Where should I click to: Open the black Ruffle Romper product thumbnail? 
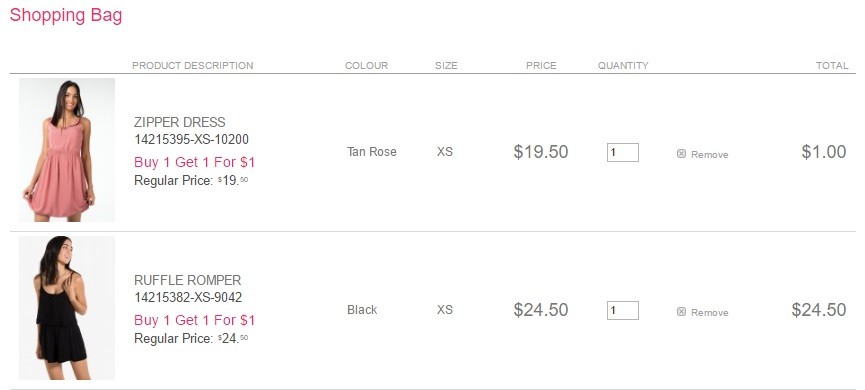click(x=67, y=308)
